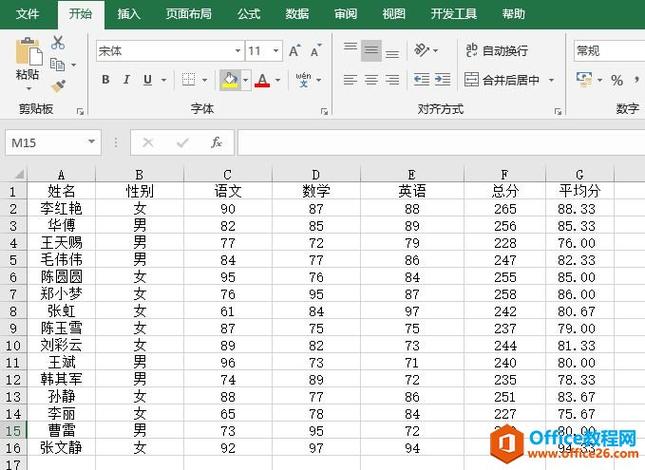Viewport: 645px width, 470px height.
Task: Open Insert Function fx
Action: coord(216,143)
